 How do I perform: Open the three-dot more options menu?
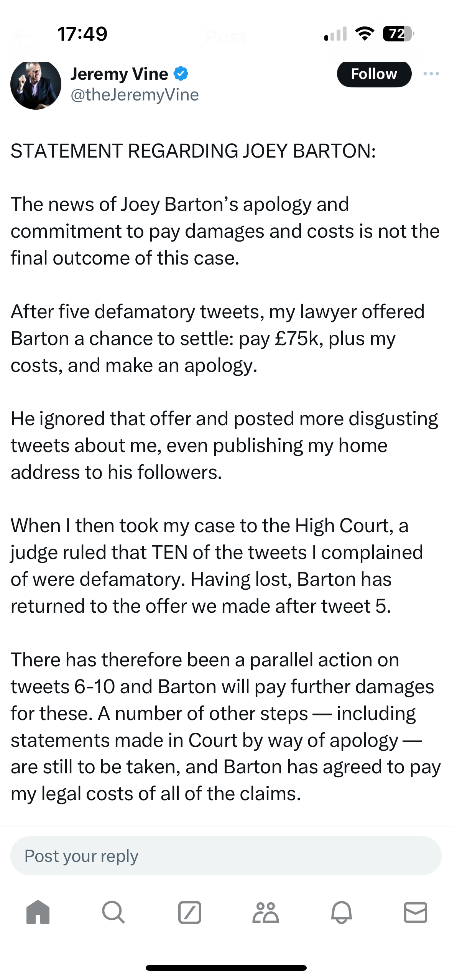[431, 74]
